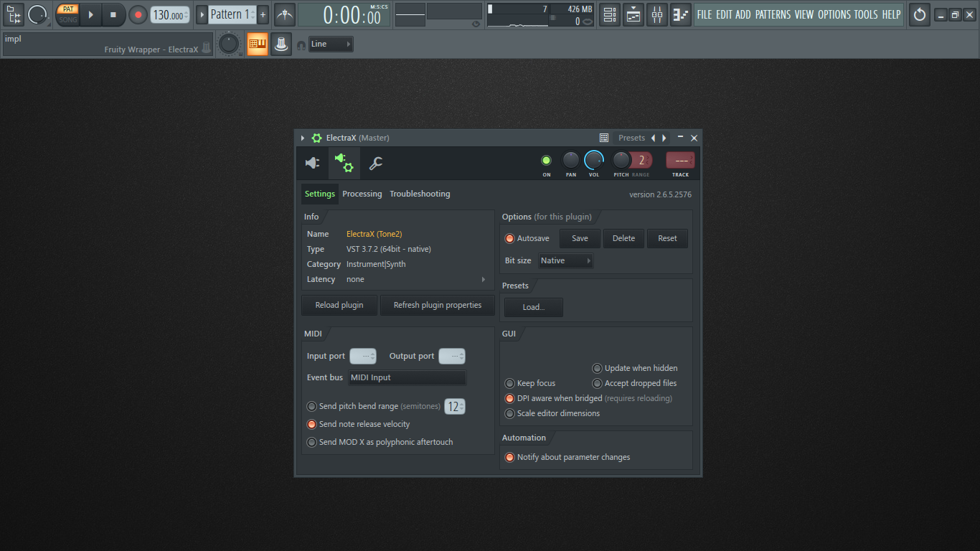Click the green gear icon in ElectraX title
This screenshot has width=980, height=551.
316,138
